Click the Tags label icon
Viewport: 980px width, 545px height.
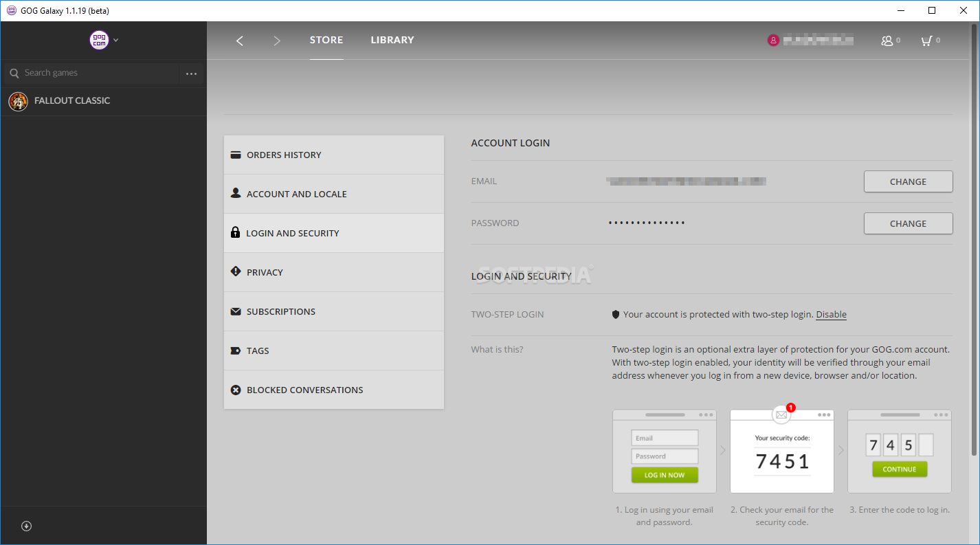236,351
